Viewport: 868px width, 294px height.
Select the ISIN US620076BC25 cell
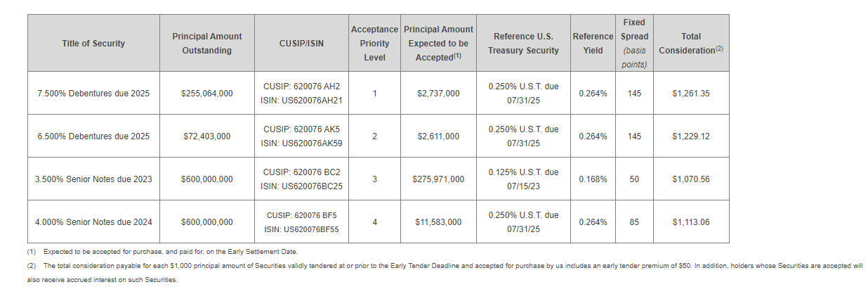[301, 186]
